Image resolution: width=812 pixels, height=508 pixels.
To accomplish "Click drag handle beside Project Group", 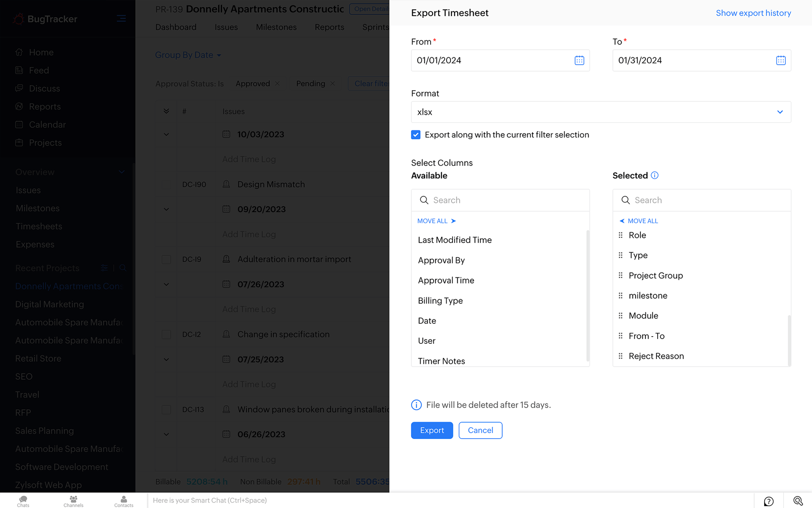I will pos(620,276).
